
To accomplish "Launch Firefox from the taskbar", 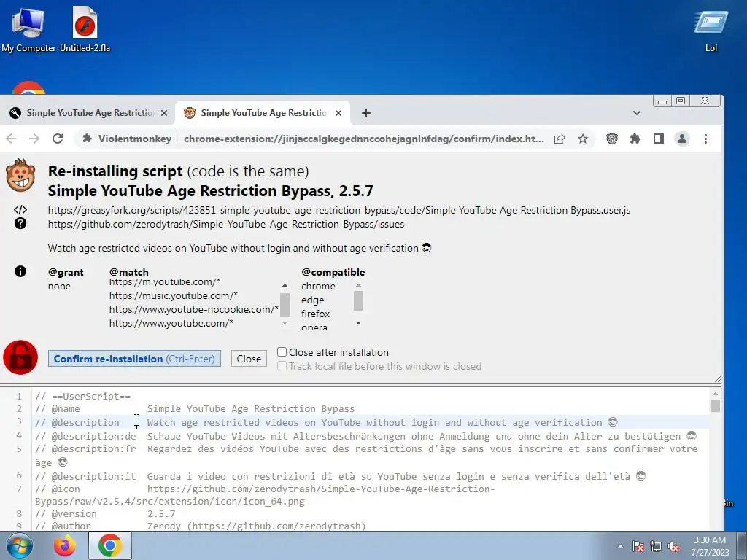I will (64, 545).
